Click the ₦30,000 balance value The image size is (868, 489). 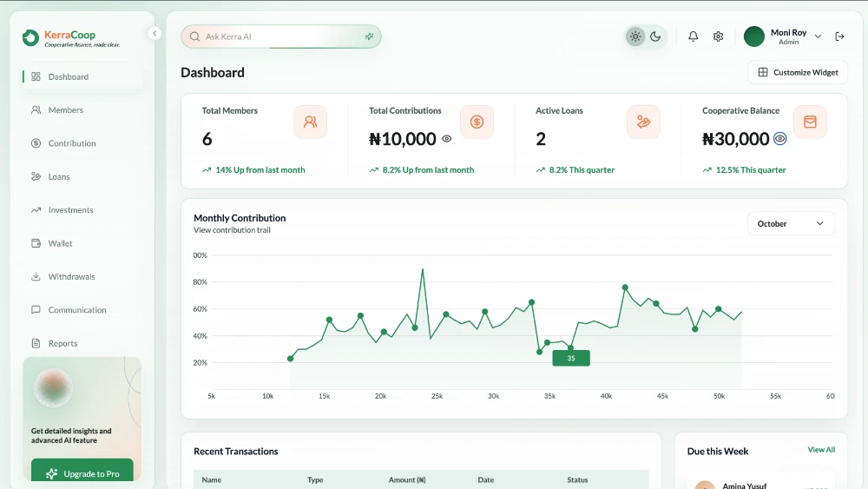pos(736,139)
